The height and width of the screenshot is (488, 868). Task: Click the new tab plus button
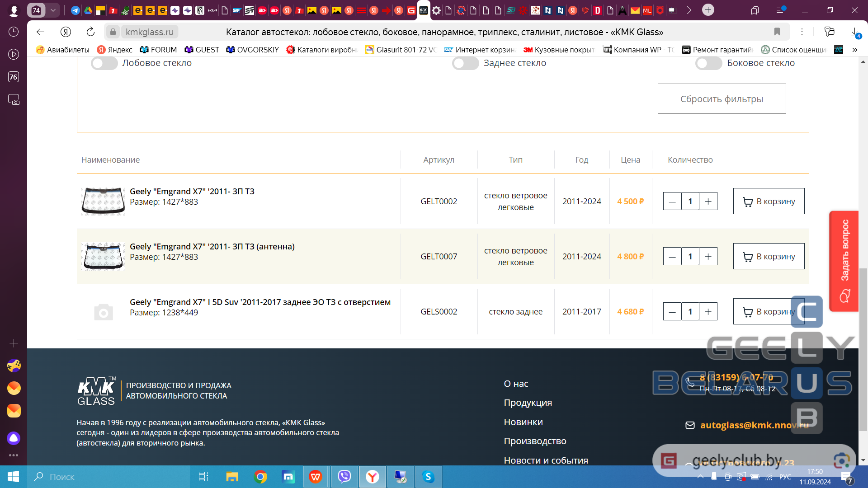tap(708, 10)
